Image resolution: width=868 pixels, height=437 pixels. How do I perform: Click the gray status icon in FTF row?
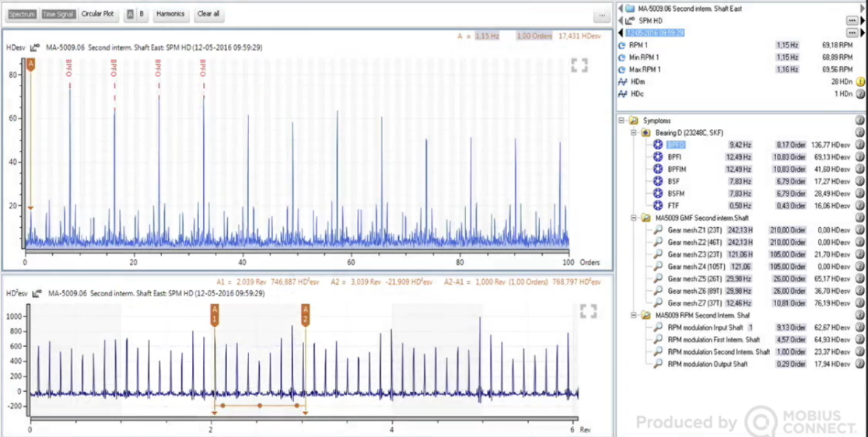point(859,205)
